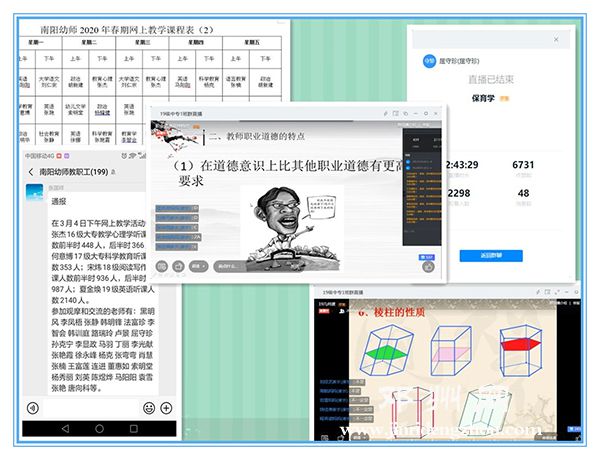The image size is (600, 460).
Task: Click the mini-window icon in geometry live title bar
Action: [x=548, y=292]
